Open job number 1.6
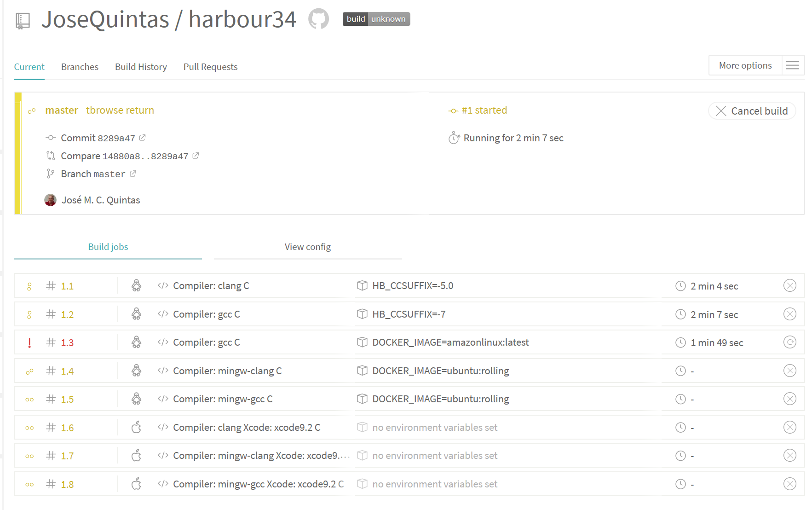This screenshot has height=510, width=812. (x=67, y=428)
